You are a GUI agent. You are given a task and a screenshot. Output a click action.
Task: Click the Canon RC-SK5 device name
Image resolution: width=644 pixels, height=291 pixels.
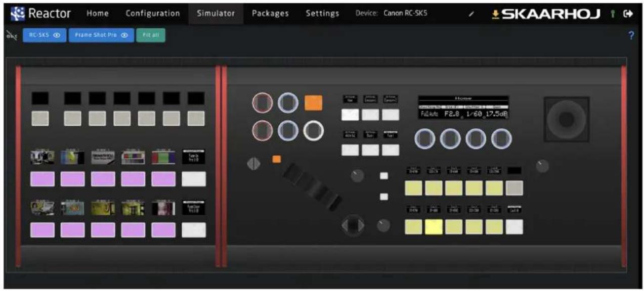[405, 13]
